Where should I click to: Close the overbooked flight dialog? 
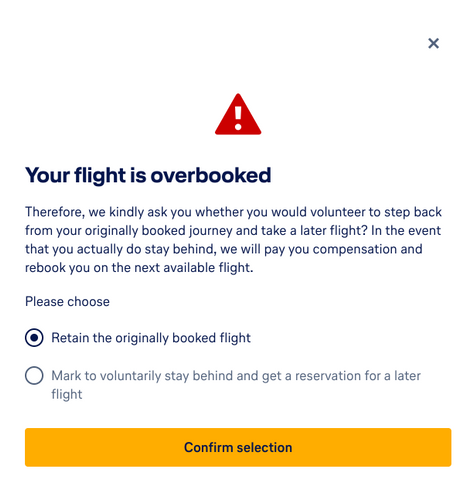click(x=433, y=43)
